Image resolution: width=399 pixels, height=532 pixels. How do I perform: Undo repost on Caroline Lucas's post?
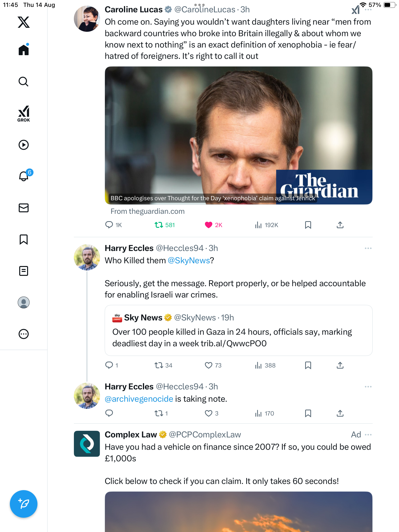pos(159,225)
